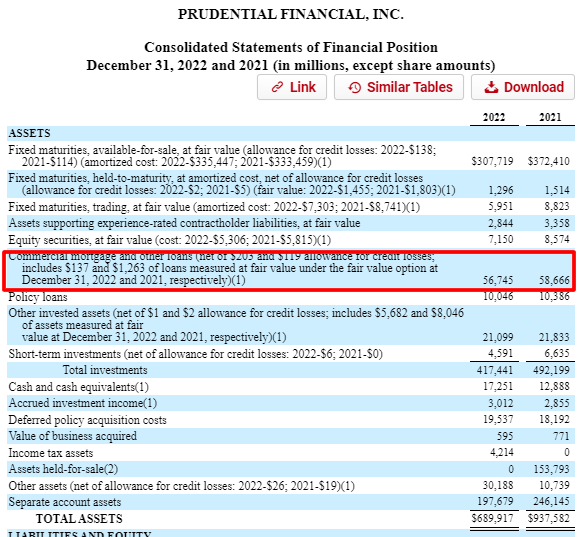Click the 58,666 commercial mortgage value
The height and width of the screenshot is (537, 580).
[x=554, y=280]
